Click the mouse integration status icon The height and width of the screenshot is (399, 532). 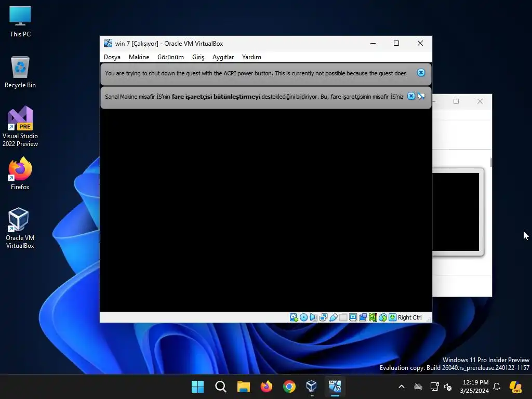click(383, 317)
